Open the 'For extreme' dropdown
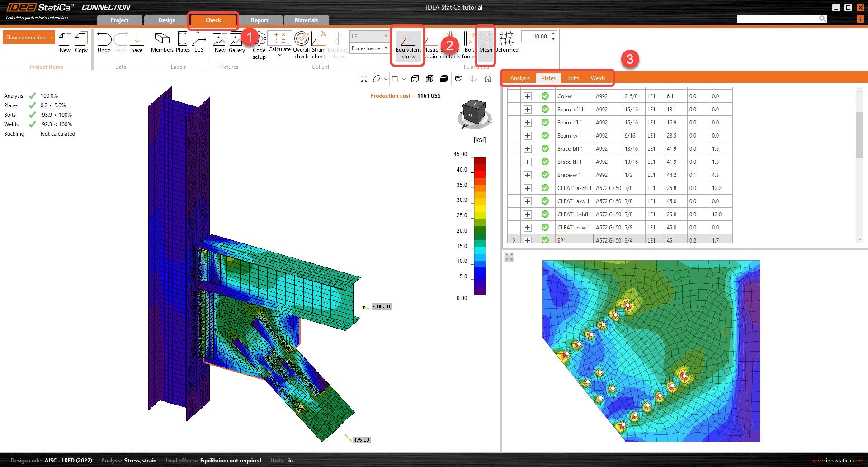Image resolution: width=868 pixels, height=467 pixels. point(369,48)
